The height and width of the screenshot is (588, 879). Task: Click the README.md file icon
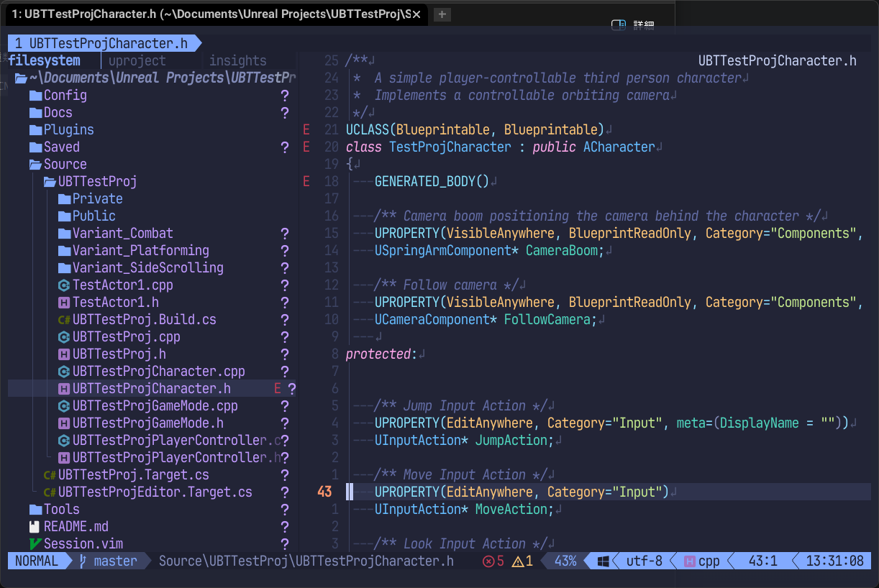click(x=35, y=527)
